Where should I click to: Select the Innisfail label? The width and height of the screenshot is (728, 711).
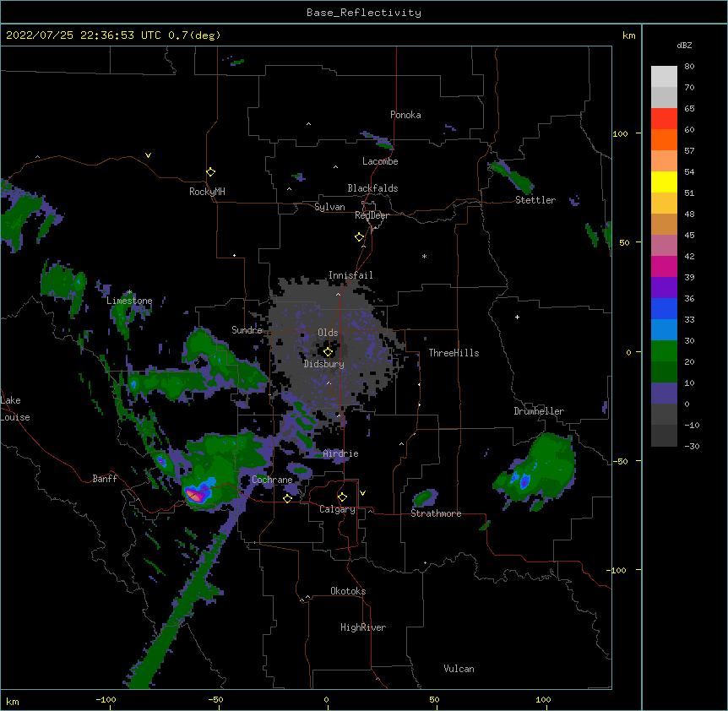pyautogui.click(x=350, y=275)
